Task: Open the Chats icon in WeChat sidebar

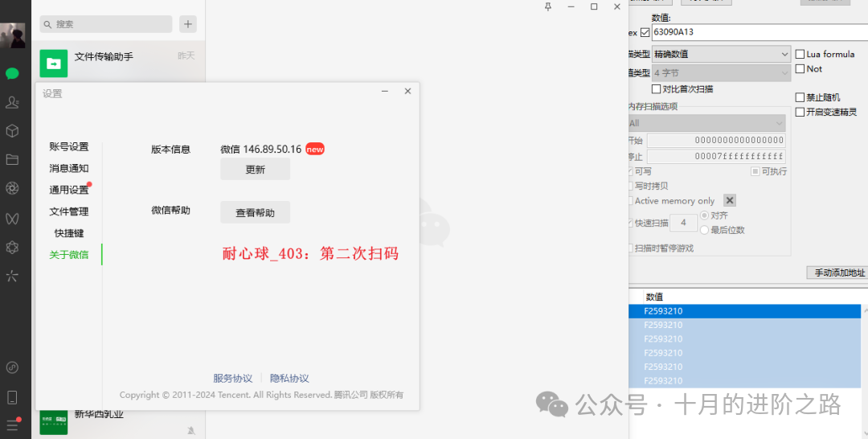Action: [x=12, y=74]
